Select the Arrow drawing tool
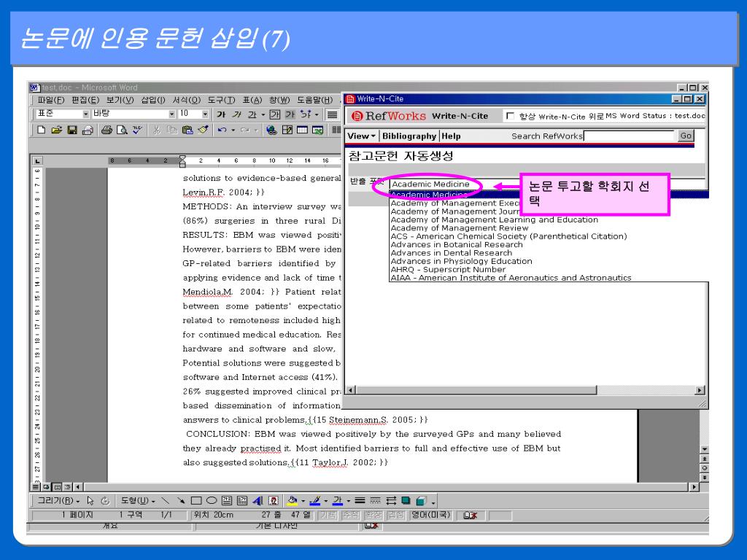 [181, 500]
